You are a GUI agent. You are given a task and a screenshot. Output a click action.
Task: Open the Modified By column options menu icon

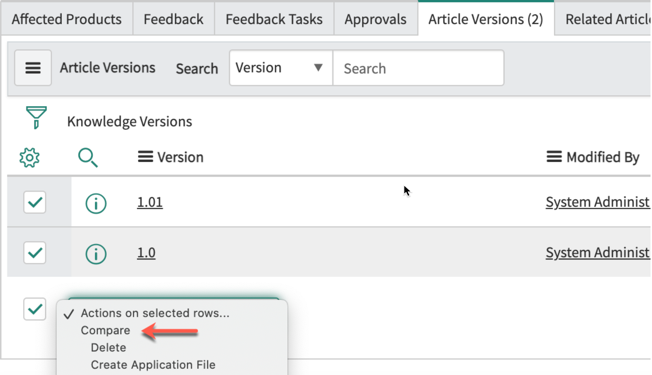pos(554,157)
